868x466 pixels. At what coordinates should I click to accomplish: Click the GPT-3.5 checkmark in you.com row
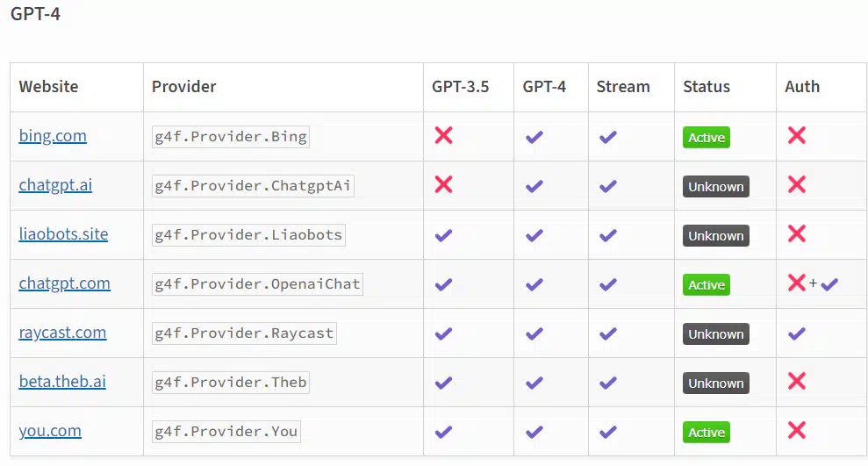pos(443,432)
